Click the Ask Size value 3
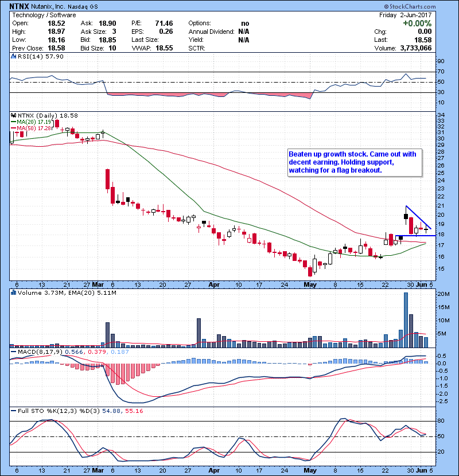Image resolution: width=459 pixels, height=476 pixels. [114, 32]
